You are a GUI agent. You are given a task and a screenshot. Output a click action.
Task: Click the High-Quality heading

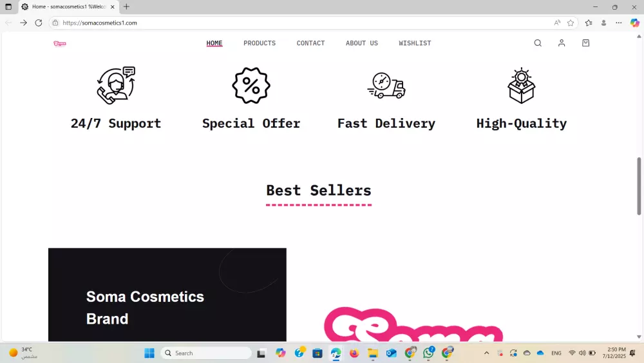522,123
